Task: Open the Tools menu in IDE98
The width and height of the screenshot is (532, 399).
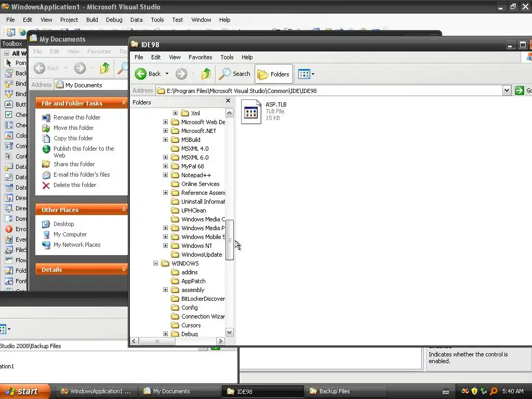Action: 227,57
